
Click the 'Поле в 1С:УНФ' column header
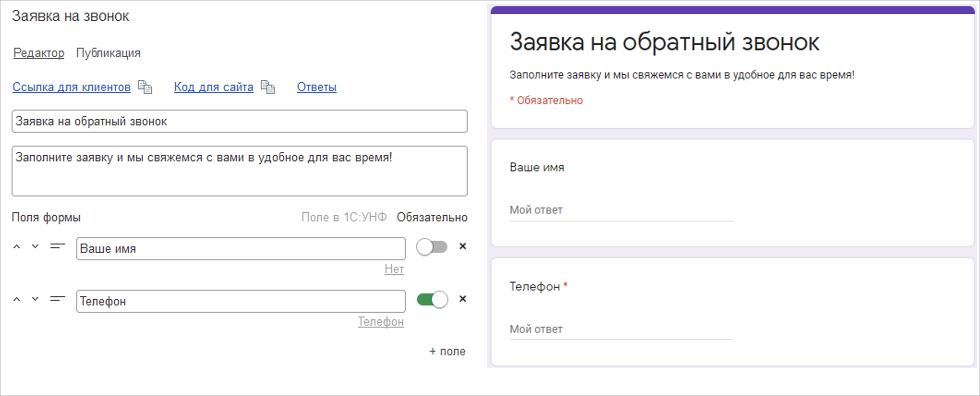point(344,217)
